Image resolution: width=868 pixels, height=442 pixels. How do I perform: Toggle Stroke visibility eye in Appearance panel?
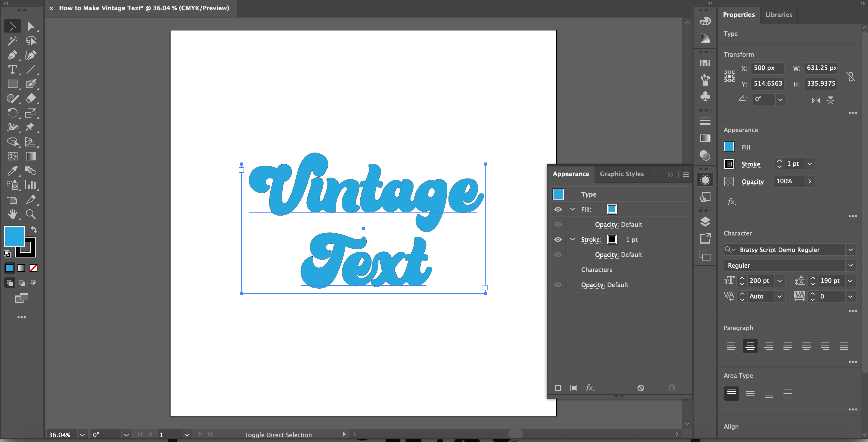pos(558,239)
